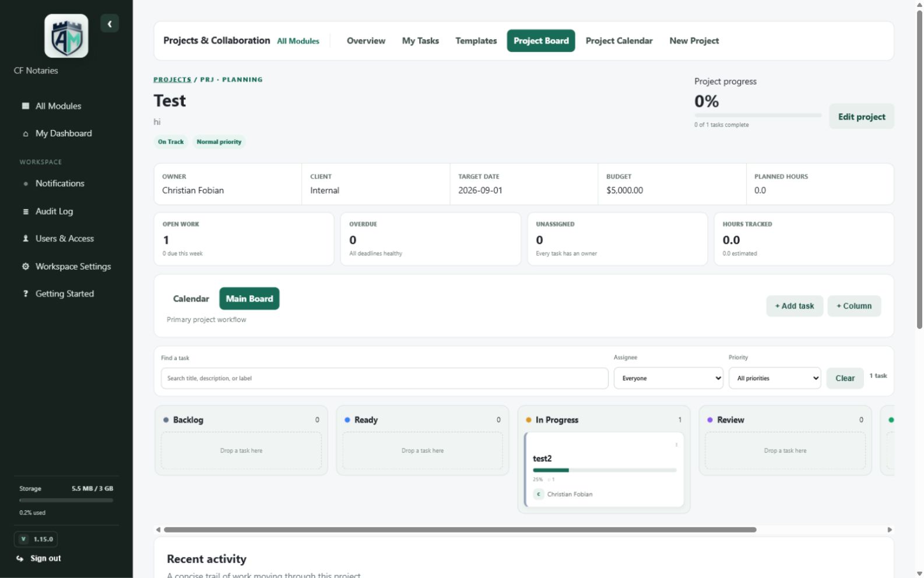Click the board's horizontal scrollbar thumb

[x=460, y=530]
